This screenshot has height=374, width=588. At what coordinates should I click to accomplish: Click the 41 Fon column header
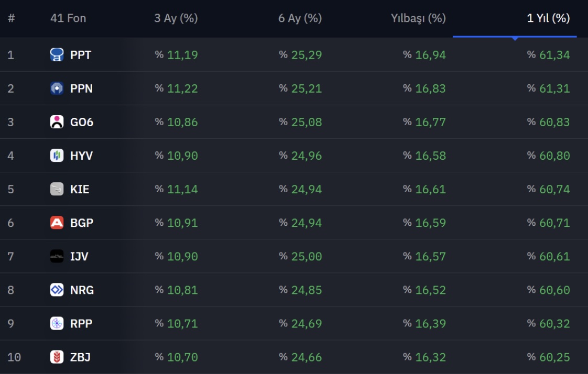(x=68, y=18)
